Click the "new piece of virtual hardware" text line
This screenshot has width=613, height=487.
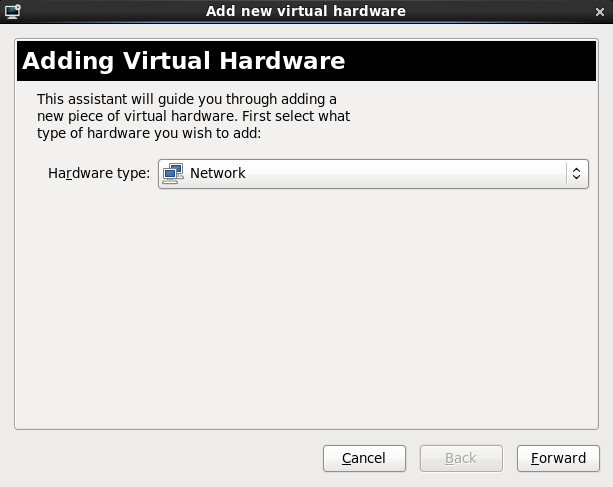[193, 116]
